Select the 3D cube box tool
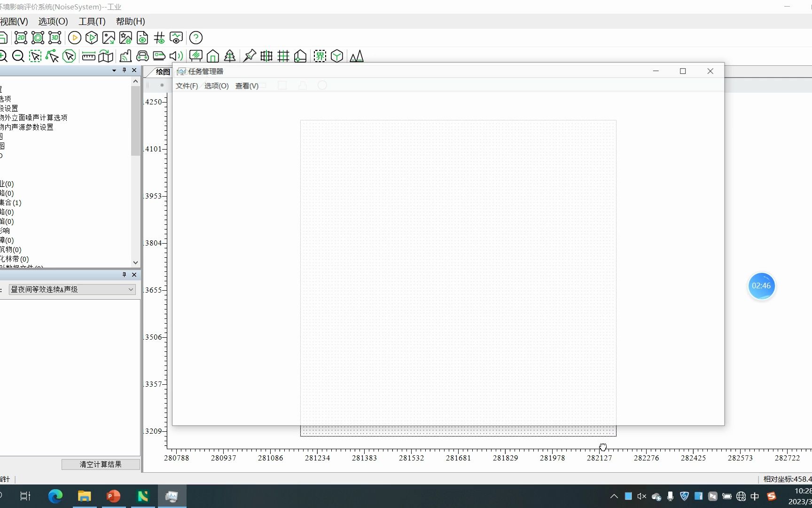 coord(337,56)
